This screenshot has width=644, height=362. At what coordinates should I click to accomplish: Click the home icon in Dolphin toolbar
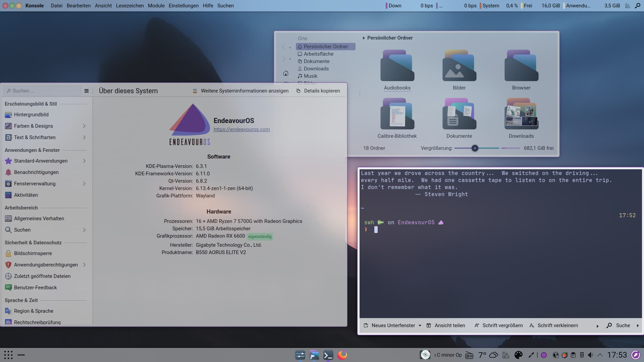point(286,73)
